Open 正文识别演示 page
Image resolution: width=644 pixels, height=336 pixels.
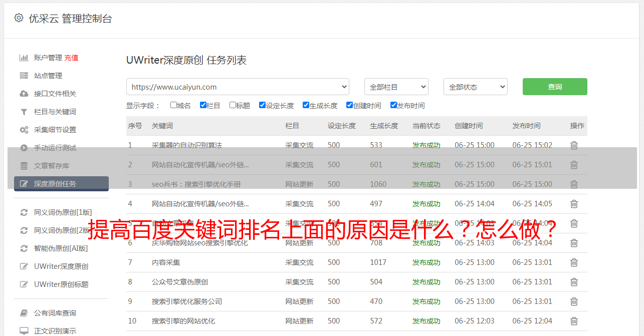point(55,331)
